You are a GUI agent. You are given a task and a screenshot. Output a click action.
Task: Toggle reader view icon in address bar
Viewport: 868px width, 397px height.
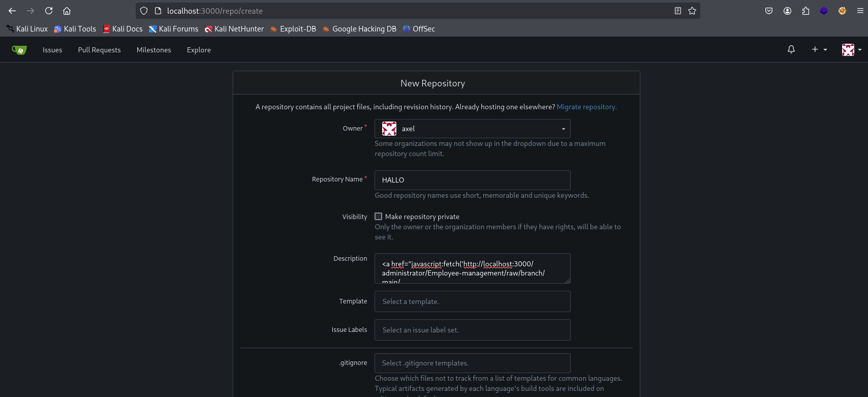pos(678,11)
